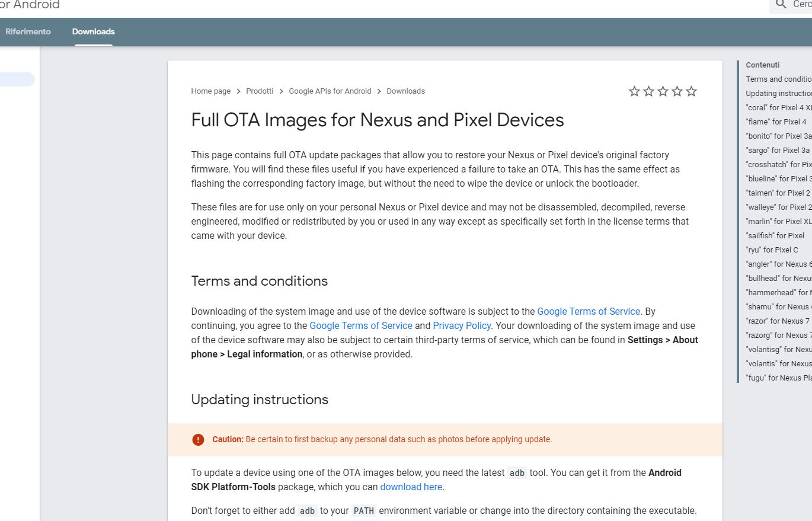Click the red Caution warning icon
Image resolution: width=812 pixels, height=521 pixels.
[x=198, y=440]
